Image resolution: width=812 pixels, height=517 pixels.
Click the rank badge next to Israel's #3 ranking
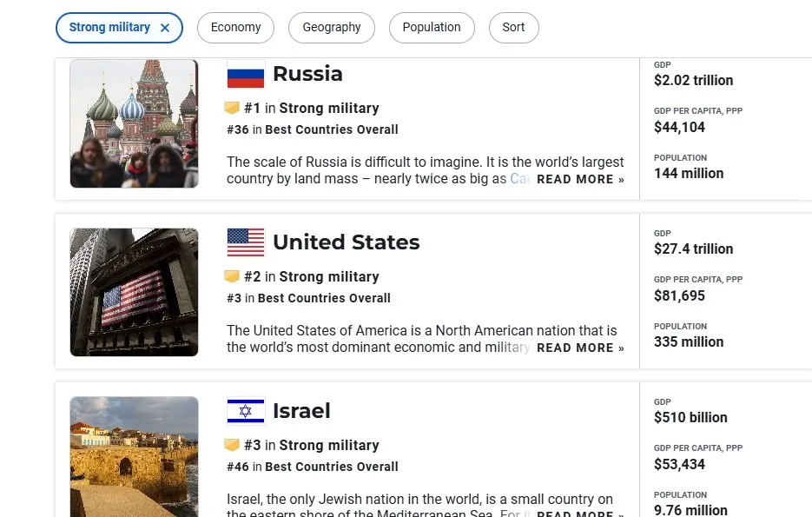pos(233,445)
